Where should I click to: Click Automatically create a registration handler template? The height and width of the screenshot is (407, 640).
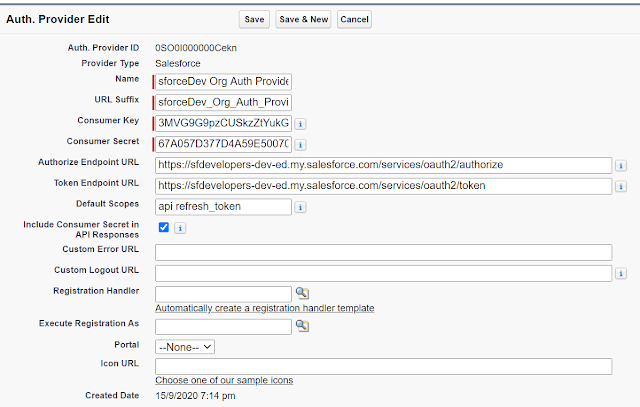pyautogui.click(x=264, y=308)
